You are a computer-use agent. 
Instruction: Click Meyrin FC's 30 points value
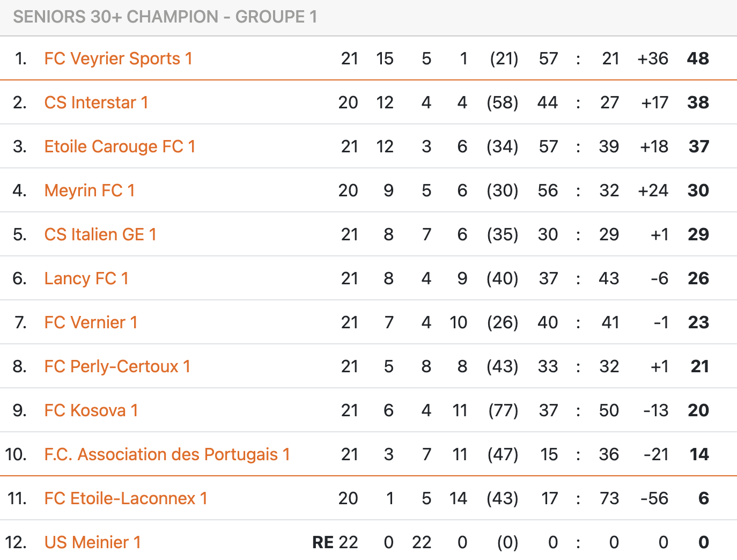coord(698,190)
